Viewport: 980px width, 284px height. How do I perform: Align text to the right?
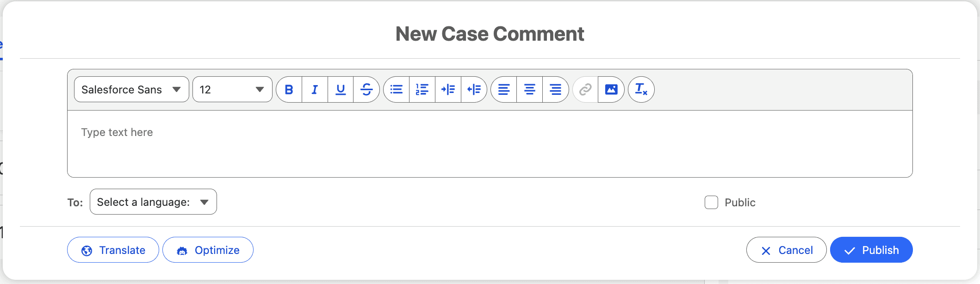pos(555,90)
